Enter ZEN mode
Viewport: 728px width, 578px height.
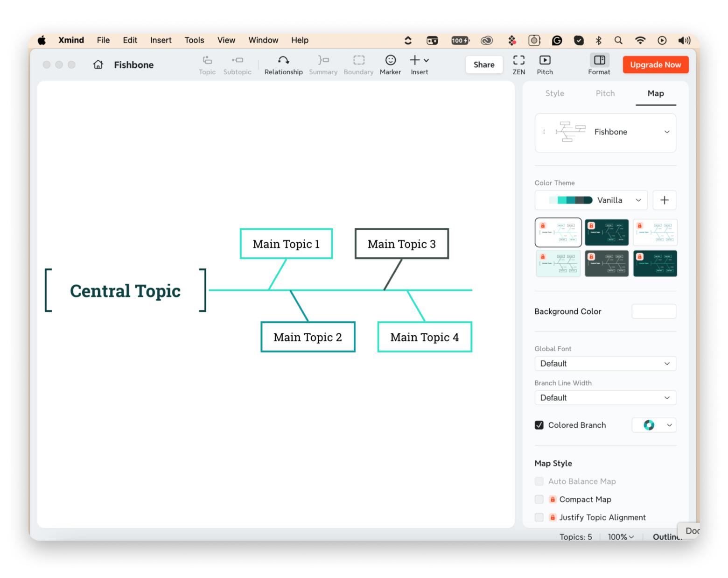(x=518, y=65)
